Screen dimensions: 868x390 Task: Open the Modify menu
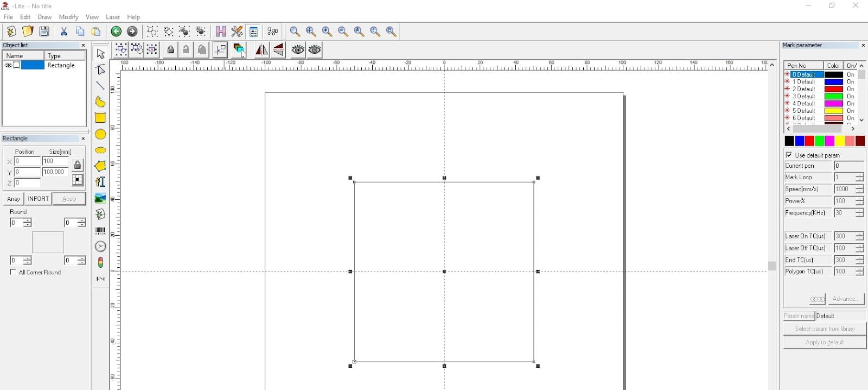[x=68, y=17]
